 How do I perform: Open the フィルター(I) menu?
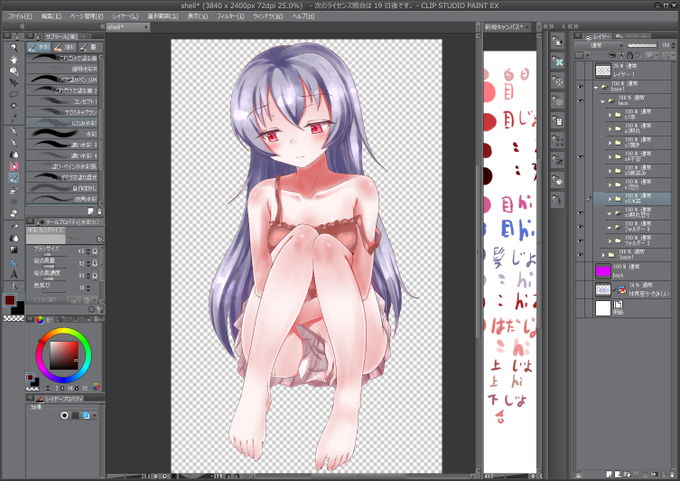pos(230,16)
